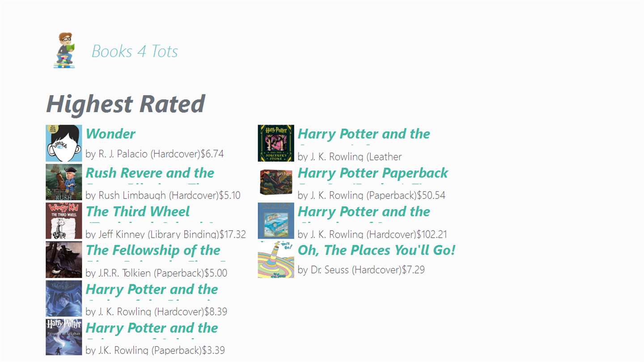
Task: Open the $102.21 hardcover Harry Potter book cover
Action: tap(276, 221)
